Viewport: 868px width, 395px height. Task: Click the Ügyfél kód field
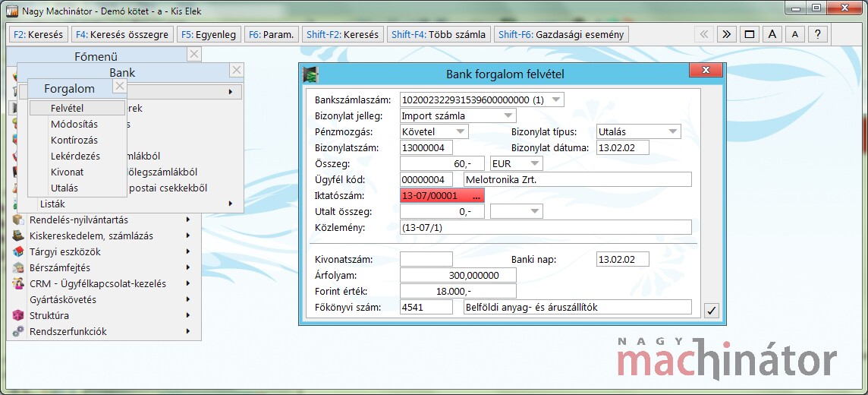coord(426,179)
